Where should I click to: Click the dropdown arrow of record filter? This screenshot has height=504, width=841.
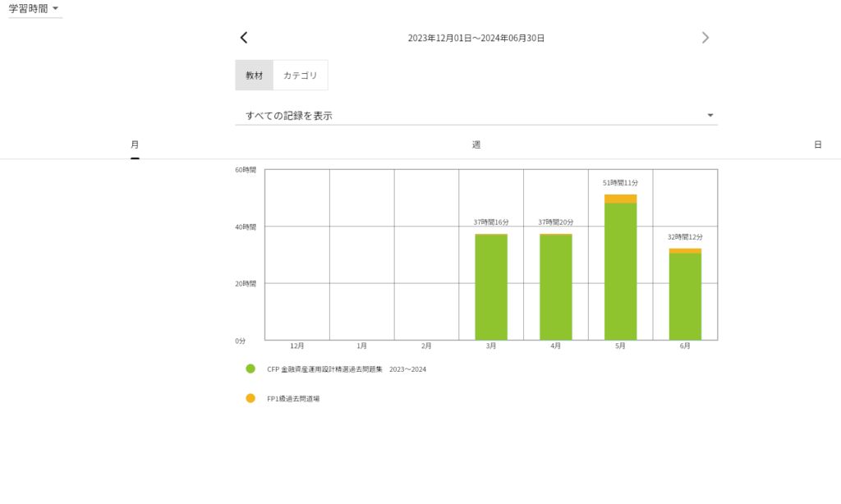(710, 116)
